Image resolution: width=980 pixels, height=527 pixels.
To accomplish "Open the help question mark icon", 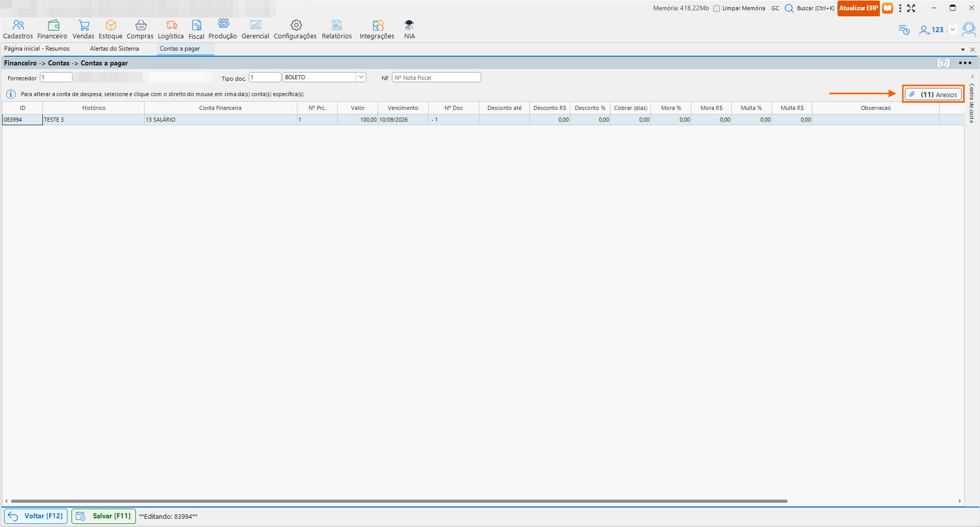I will [x=943, y=63].
